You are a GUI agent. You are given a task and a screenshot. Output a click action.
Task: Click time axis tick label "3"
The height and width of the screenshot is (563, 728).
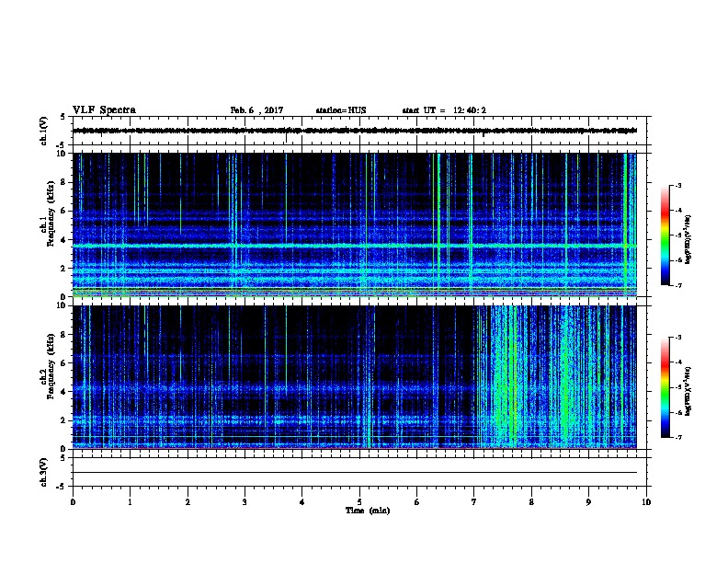pos(245,502)
